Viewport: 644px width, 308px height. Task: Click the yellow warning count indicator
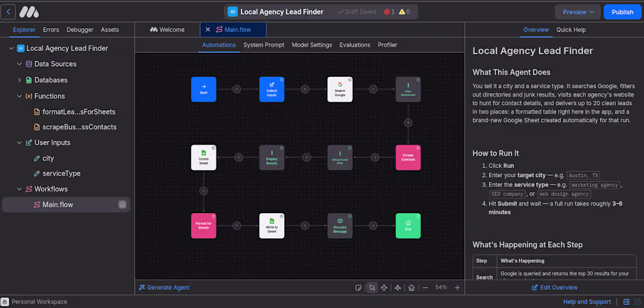404,12
